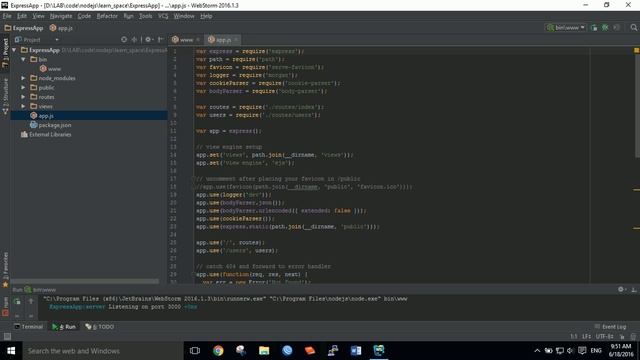Open the Run tool window tab

click(64, 327)
